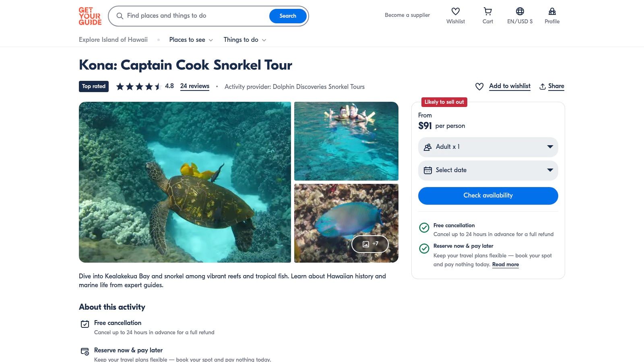
Task: Open the Profile icon
Action: click(x=552, y=12)
